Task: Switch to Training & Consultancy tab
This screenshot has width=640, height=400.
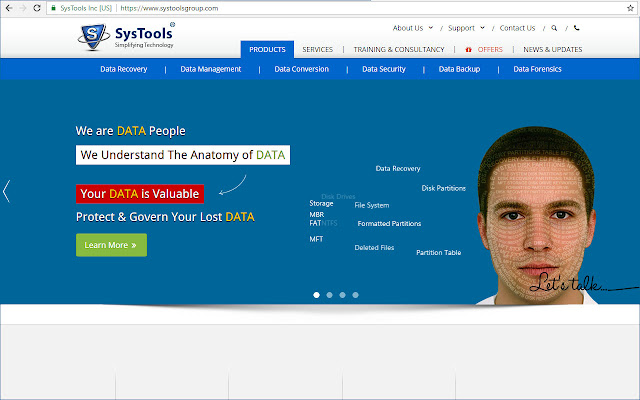Action: (x=399, y=49)
